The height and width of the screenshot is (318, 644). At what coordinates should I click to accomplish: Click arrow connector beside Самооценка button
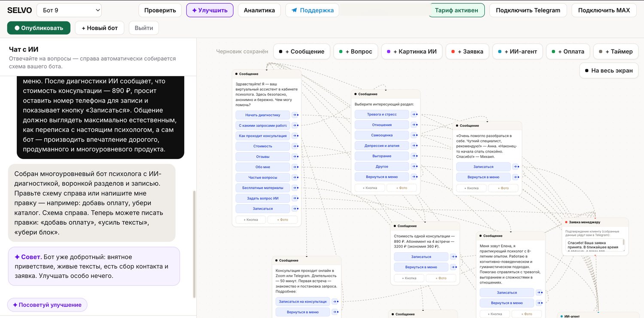[x=414, y=135]
